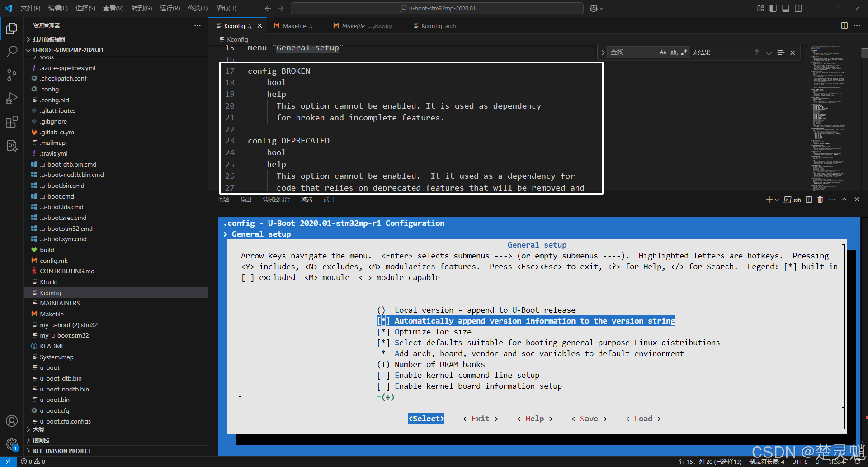Viewport: 868px width, 467px height.
Task: Open the Accounts menu icon
Action: (x=12, y=421)
